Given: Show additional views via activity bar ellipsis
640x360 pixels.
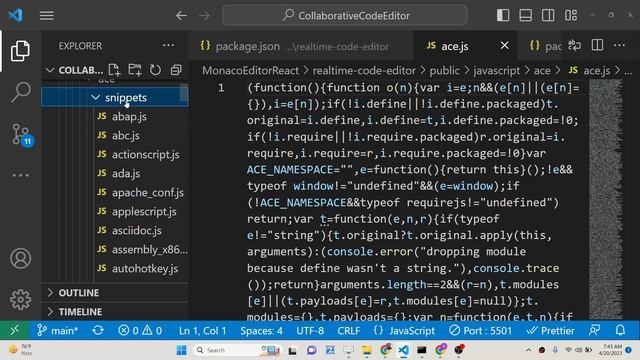Looking at the screenshot, I should [x=20, y=176].
